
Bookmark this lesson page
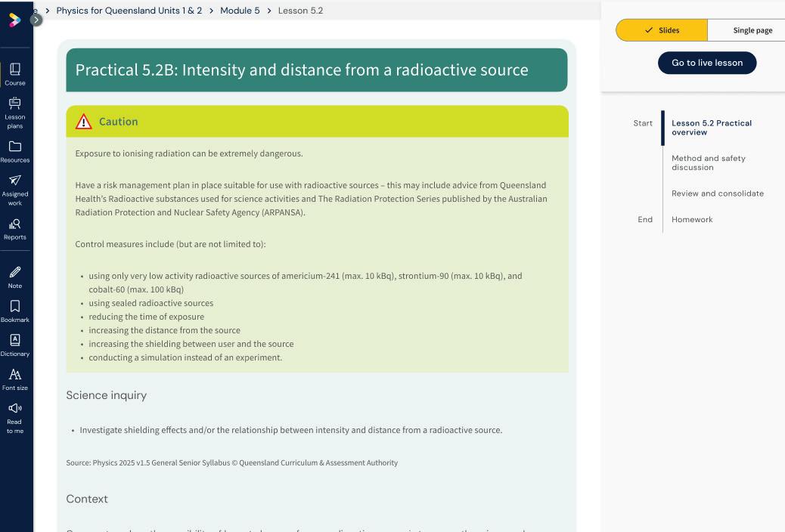pyautogui.click(x=15, y=311)
